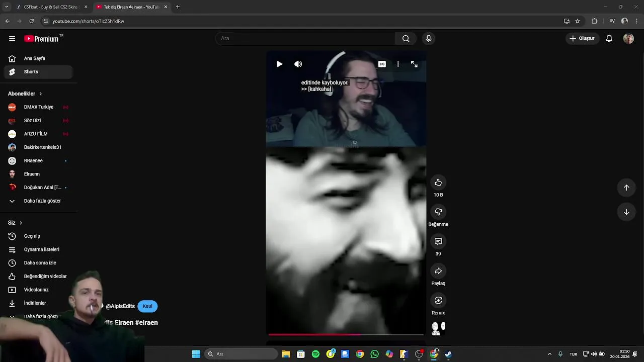Share this Short via Paylaş
Screen dimensions: 644x362
coord(438,271)
